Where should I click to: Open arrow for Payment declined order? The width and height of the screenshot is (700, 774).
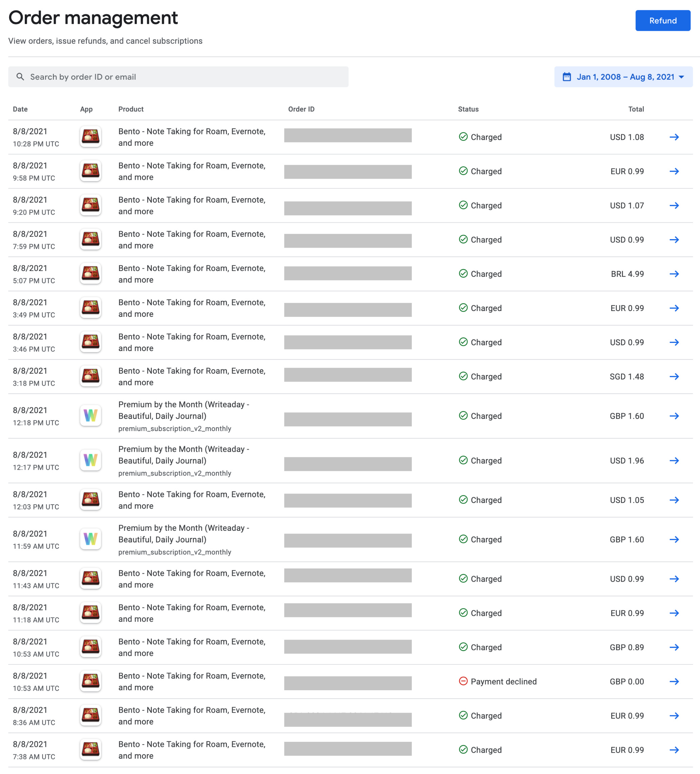[674, 681]
